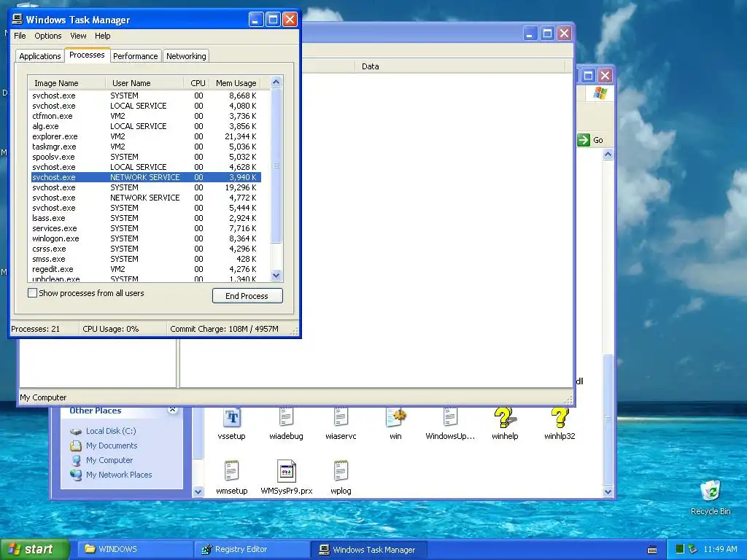Select the services.exe process row
The width and height of the screenshot is (747, 560).
pyautogui.click(x=145, y=228)
